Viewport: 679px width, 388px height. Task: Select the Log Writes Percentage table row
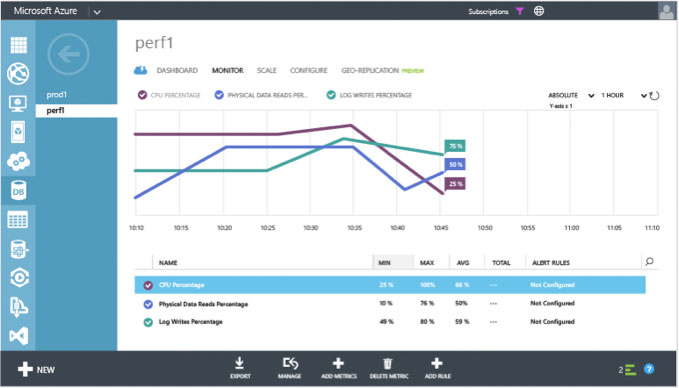(x=390, y=322)
